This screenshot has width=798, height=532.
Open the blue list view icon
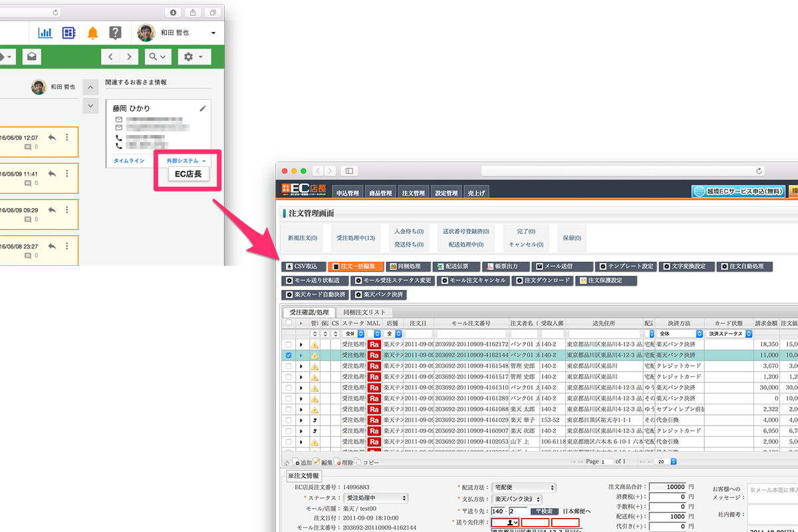68,33
